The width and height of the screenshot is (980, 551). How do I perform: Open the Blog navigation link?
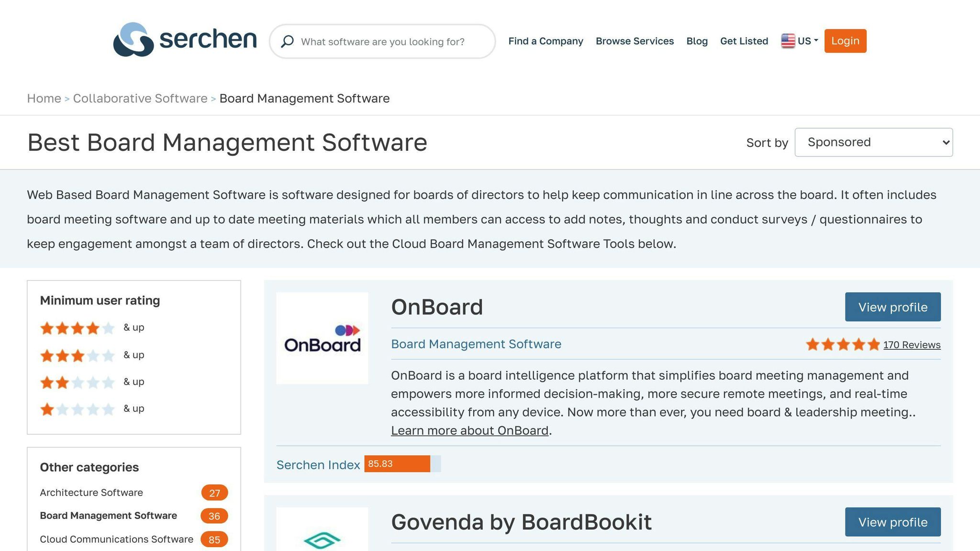click(x=697, y=41)
